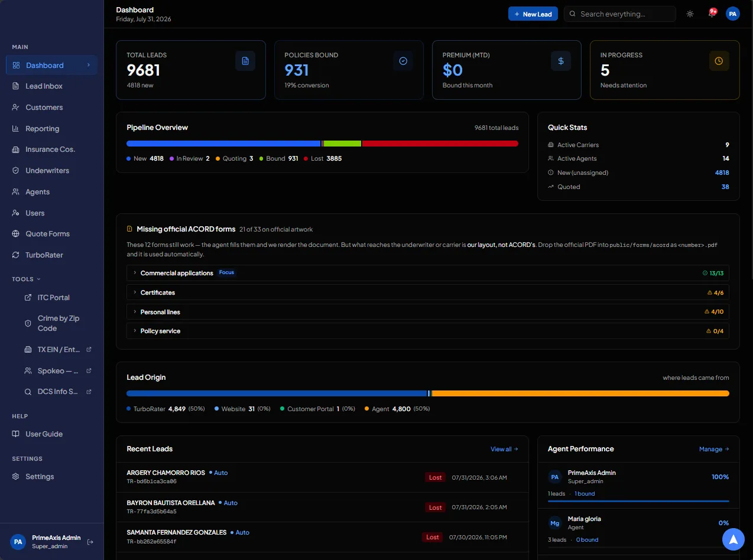Click lead ID TR-bb262e65584f
This screenshot has height=560, width=753.
tap(151, 542)
